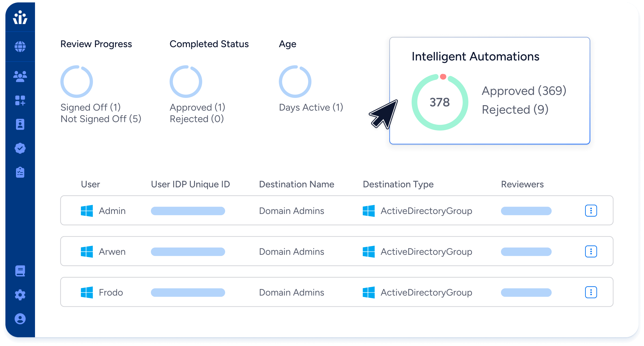Click the Days Active (1) label
Viewport: 644px width, 346px height.
[x=311, y=107]
